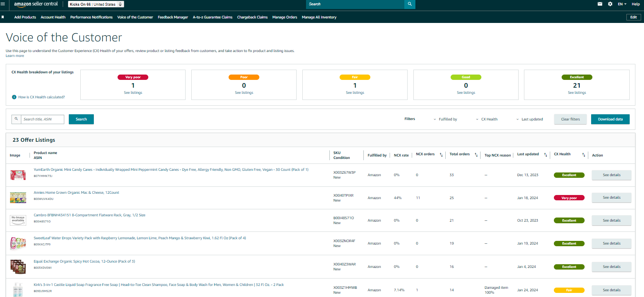
Task: Open Manage Orders
Action: tap(285, 17)
